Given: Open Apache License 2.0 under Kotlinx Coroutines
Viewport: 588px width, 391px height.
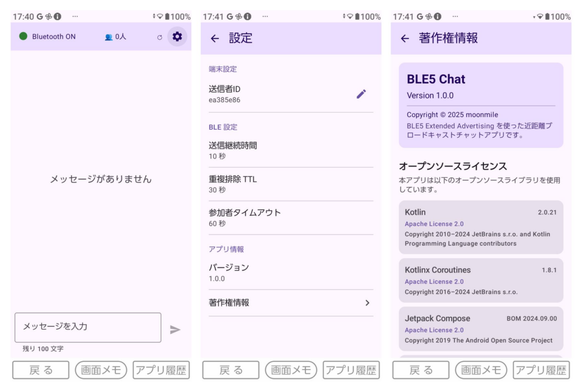Looking at the screenshot, I should pyautogui.click(x=434, y=282).
